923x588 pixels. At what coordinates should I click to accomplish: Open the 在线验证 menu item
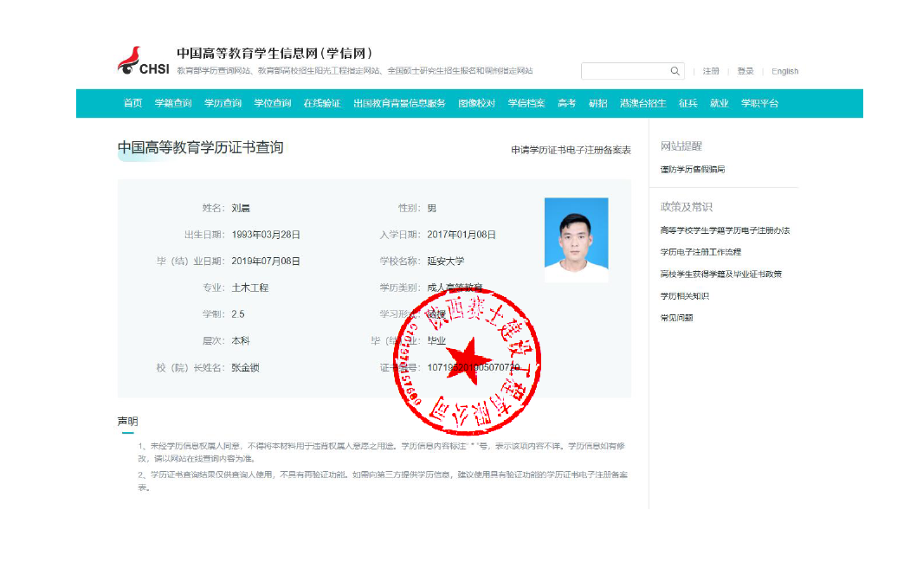click(x=321, y=103)
